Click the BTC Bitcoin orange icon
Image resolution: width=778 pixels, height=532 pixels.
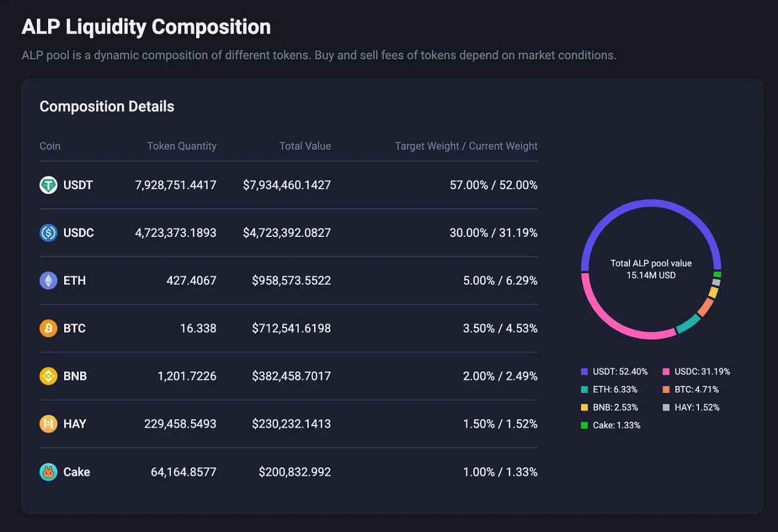(48, 328)
